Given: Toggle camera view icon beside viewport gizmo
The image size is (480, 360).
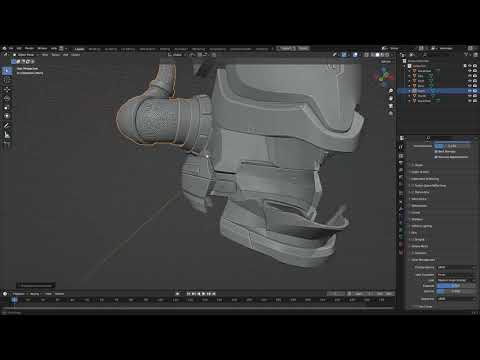Looking at the screenshot, I should tap(391, 106).
